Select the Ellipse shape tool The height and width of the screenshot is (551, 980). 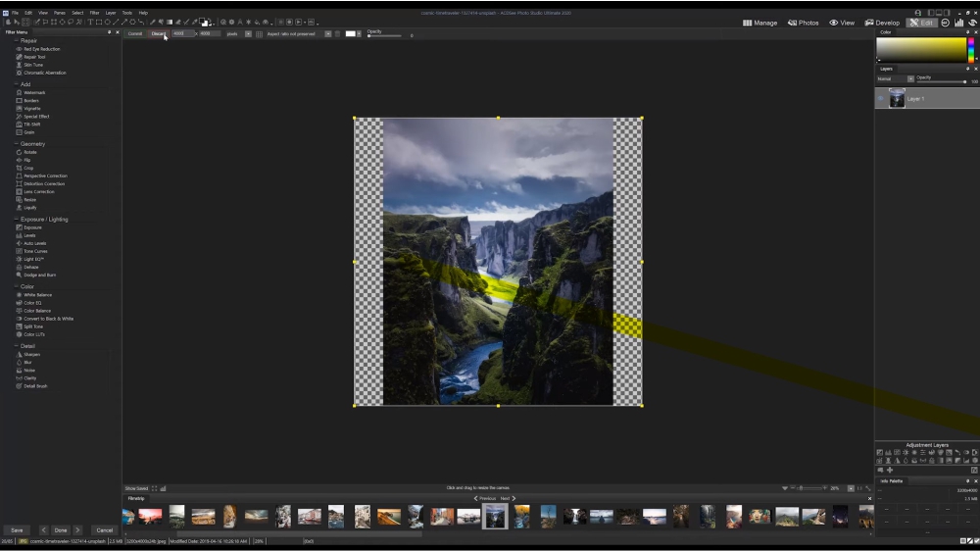coord(108,22)
